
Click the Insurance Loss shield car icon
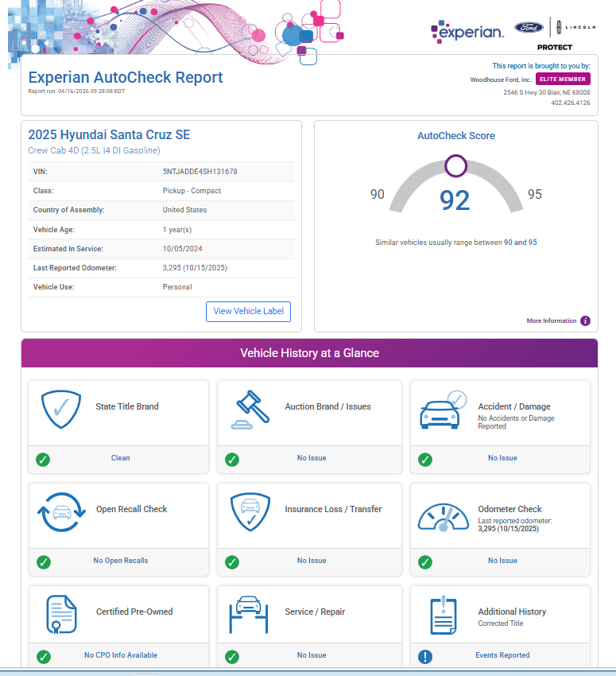pyautogui.click(x=250, y=512)
